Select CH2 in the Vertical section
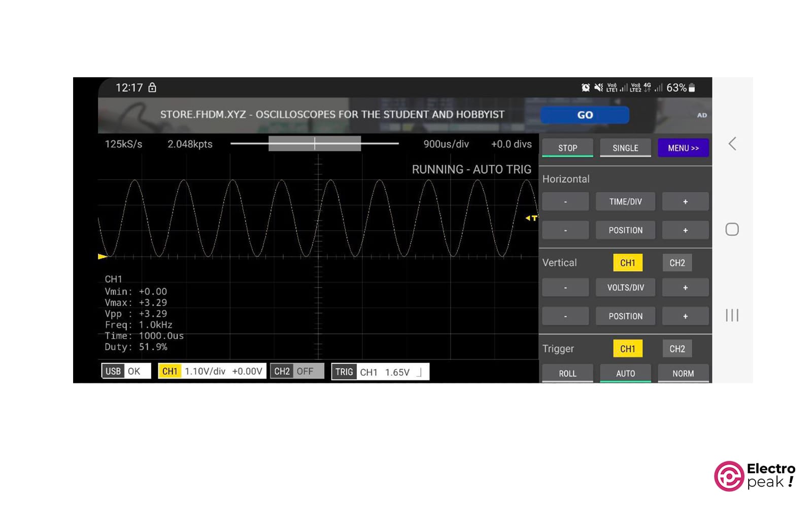The width and height of the screenshot is (812, 508). [677, 263]
